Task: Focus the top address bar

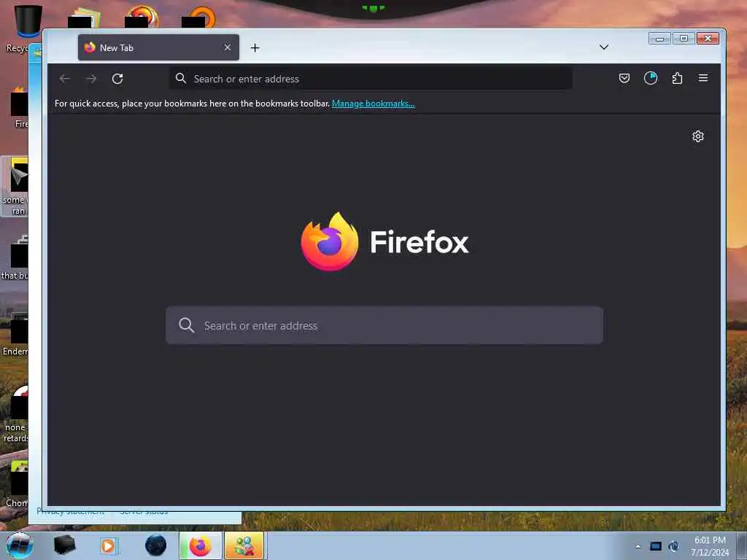Action: click(371, 79)
